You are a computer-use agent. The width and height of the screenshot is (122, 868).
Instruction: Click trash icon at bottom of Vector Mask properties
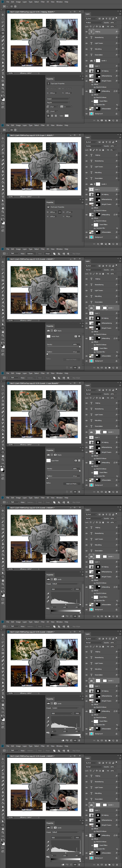click(x=79, y=368)
